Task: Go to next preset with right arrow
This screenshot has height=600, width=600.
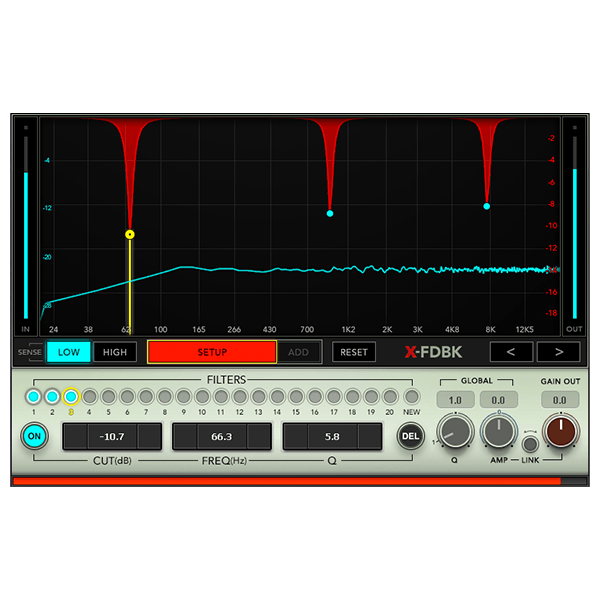Action: click(558, 352)
